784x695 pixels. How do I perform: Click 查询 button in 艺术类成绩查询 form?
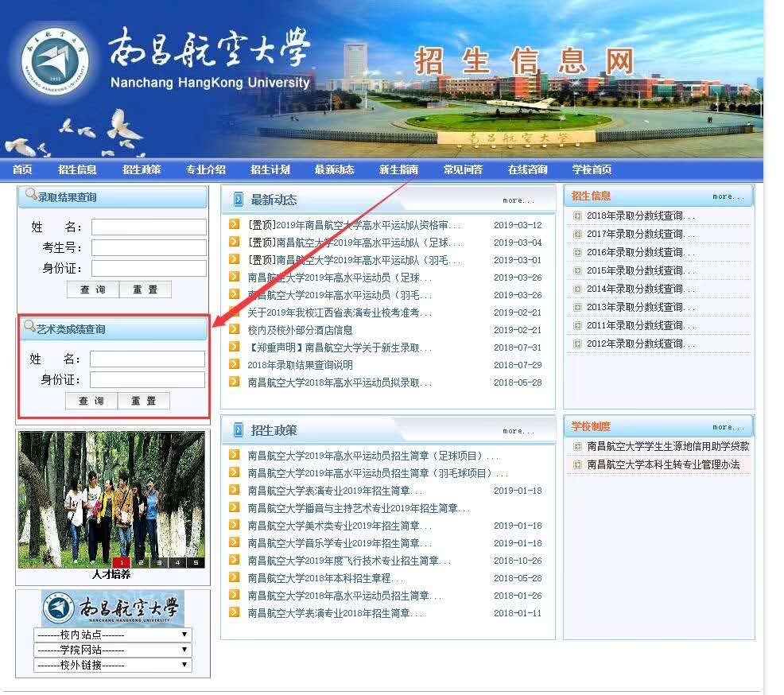point(91,401)
